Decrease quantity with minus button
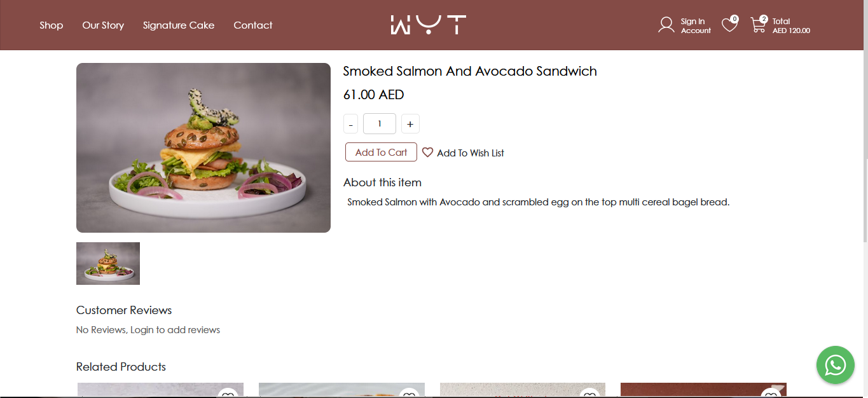Screen dimensions: 868x398 (351, 124)
